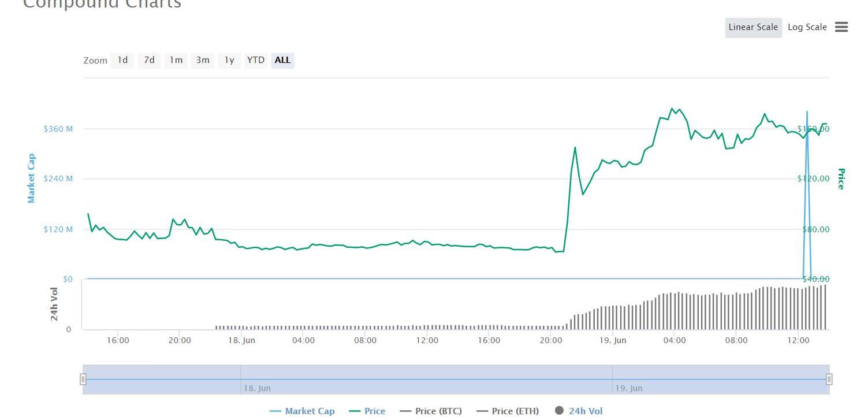Click the 19. Jun navigator label area
868x420 pixels.
click(629, 388)
